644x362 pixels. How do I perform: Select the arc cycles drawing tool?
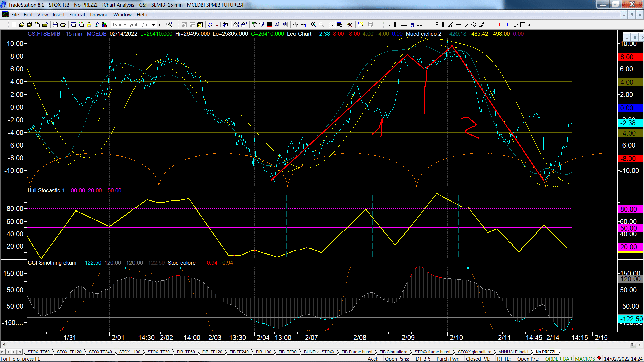tap(474, 25)
